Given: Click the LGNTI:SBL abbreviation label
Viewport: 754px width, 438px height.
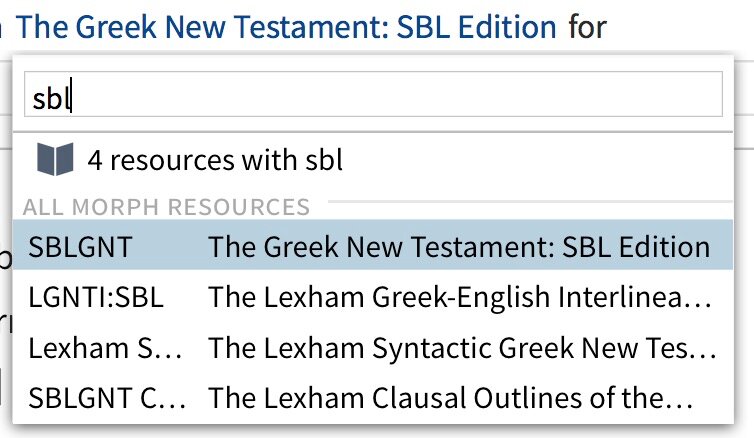Looking at the screenshot, I should click(x=96, y=297).
